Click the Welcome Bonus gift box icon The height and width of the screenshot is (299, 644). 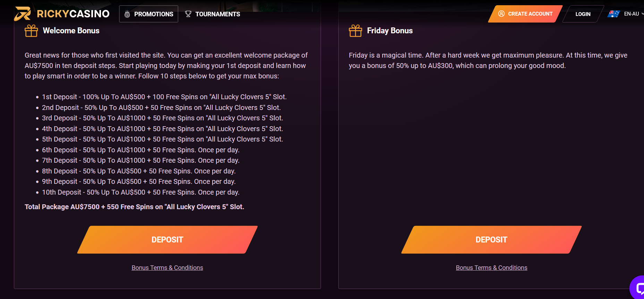pyautogui.click(x=31, y=31)
